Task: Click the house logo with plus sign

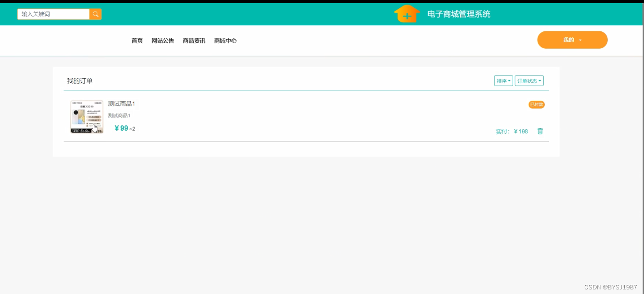Action: pos(407,14)
